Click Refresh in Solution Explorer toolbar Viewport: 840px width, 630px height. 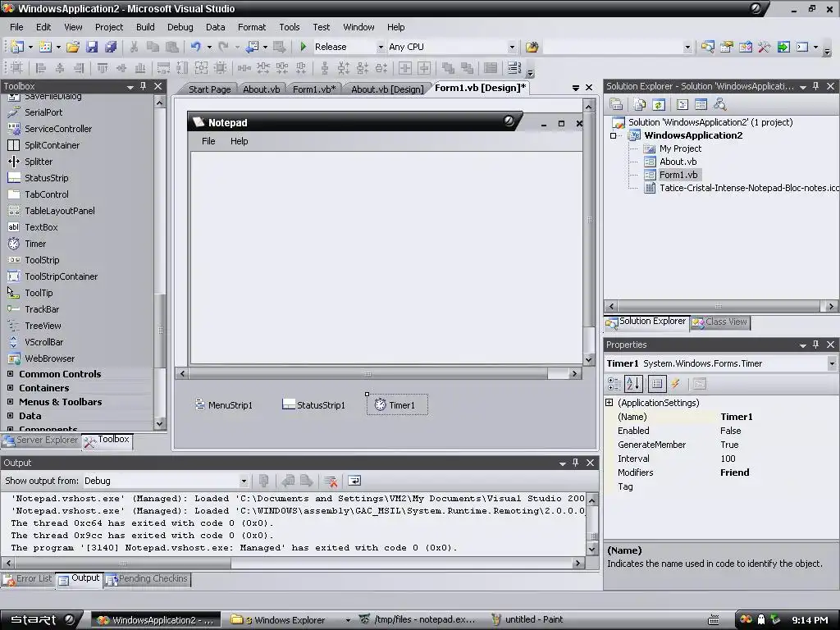tap(659, 104)
